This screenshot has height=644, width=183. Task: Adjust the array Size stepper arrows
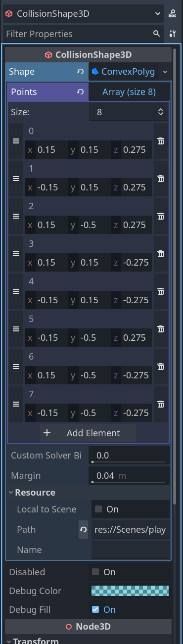tap(161, 112)
